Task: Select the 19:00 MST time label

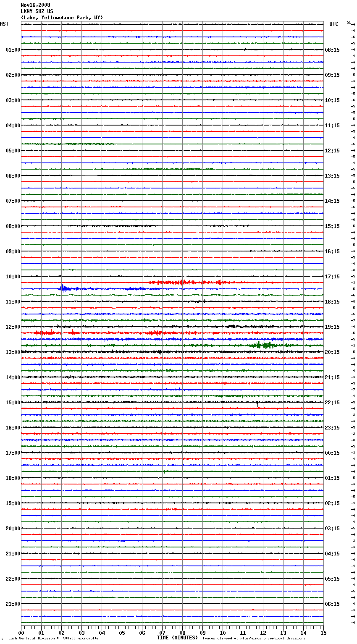Action: pos(13,503)
